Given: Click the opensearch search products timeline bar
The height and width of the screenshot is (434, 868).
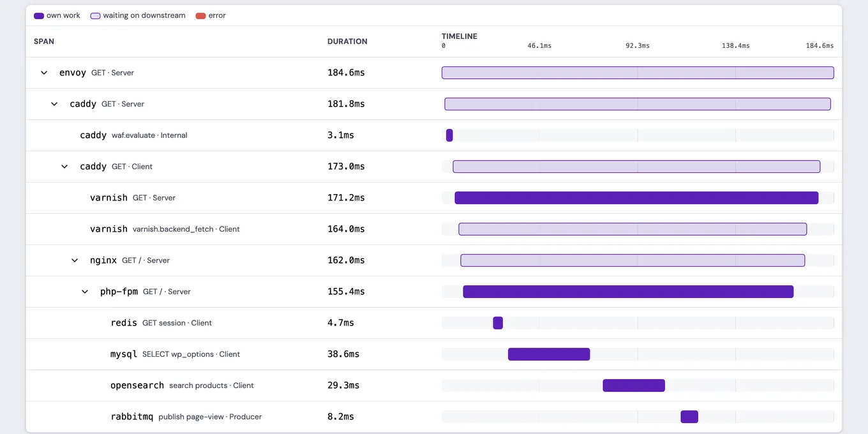Looking at the screenshot, I should 634,385.
